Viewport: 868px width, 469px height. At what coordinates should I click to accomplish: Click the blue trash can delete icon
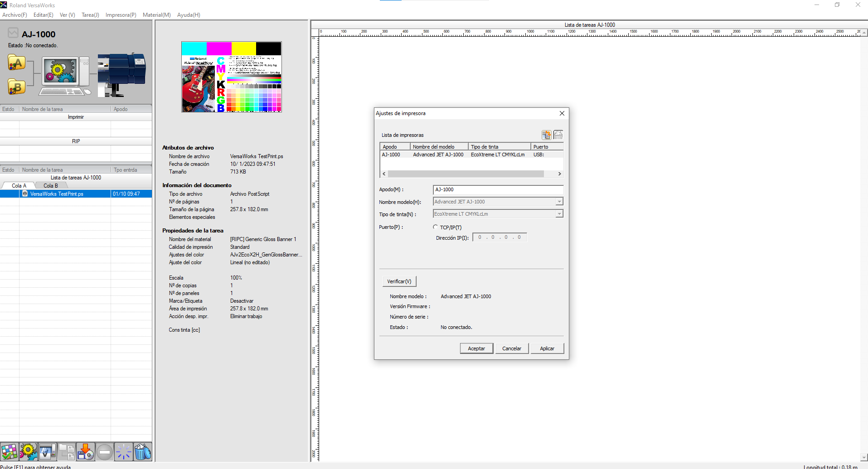(x=142, y=452)
